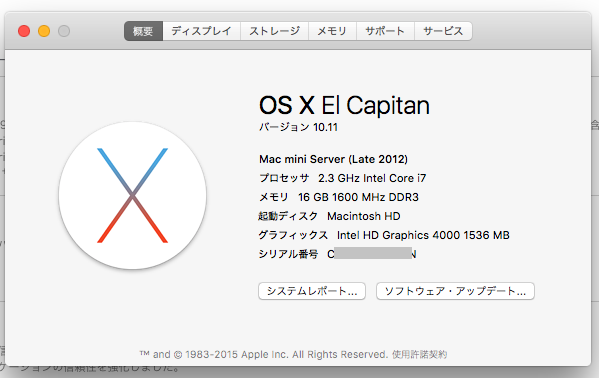Minimize the window with the yellow button
Viewport: 599px width, 378px height.
tap(44, 31)
